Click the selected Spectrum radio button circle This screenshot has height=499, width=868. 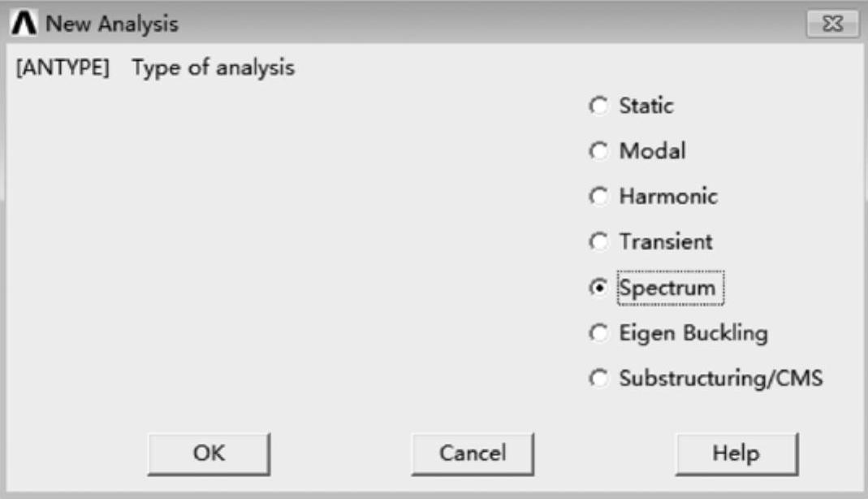click(x=599, y=288)
